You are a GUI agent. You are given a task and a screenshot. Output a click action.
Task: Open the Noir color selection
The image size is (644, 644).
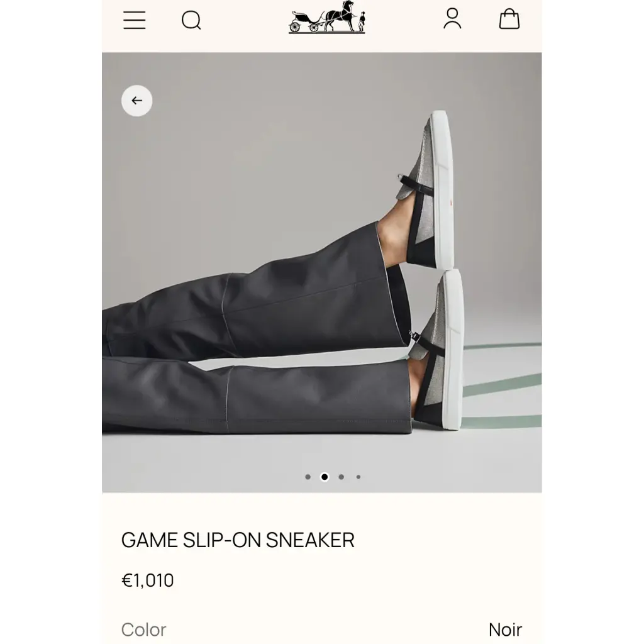(505, 630)
